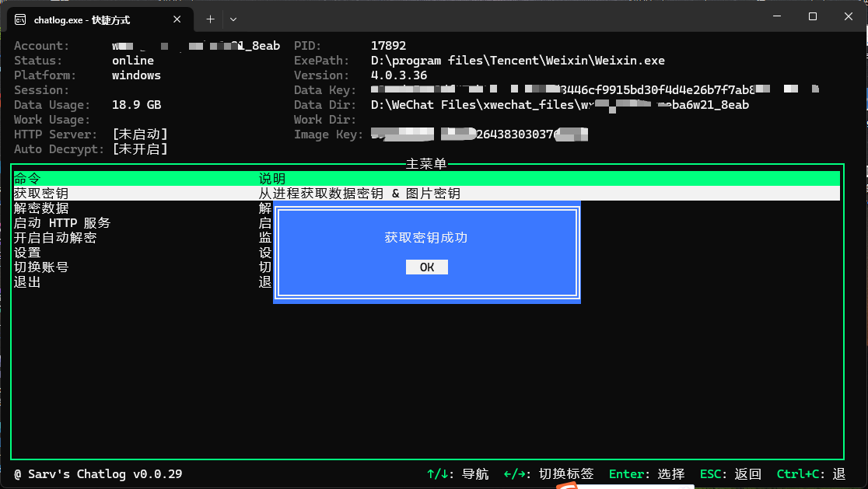The height and width of the screenshot is (489, 868).
Task: Maximize the terminal window
Action: point(813,16)
